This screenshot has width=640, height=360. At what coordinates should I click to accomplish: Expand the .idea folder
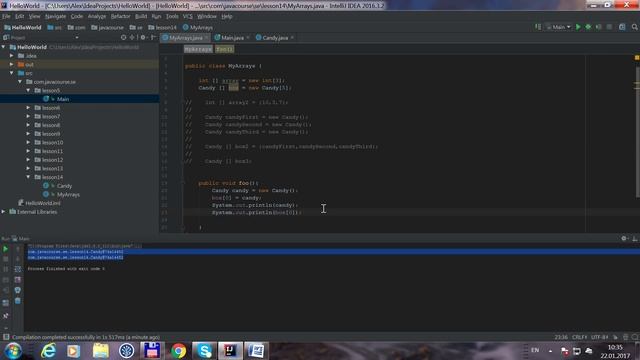pyautogui.click(x=12, y=56)
